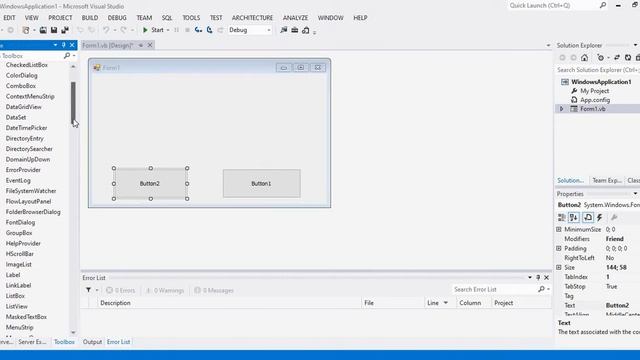This screenshot has width=640, height=360.
Task: Click the Open File toolbar icon
Action: click(43, 30)
